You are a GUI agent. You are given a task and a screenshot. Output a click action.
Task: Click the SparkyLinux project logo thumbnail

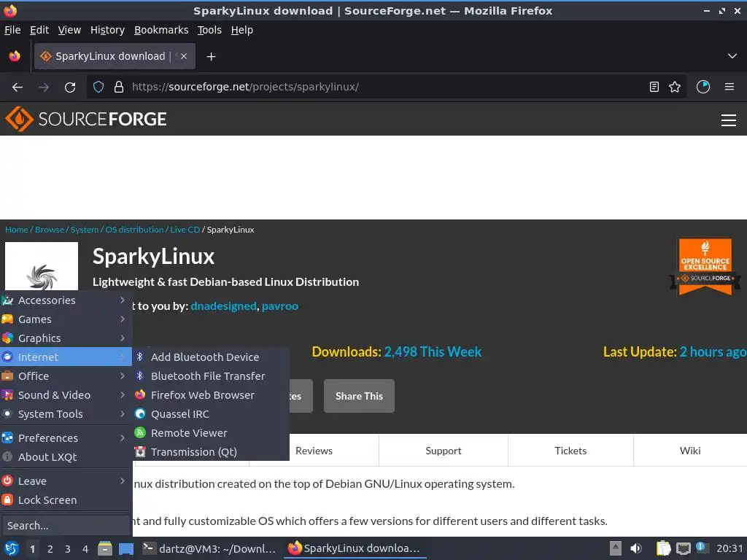click(x=42, y=265)
